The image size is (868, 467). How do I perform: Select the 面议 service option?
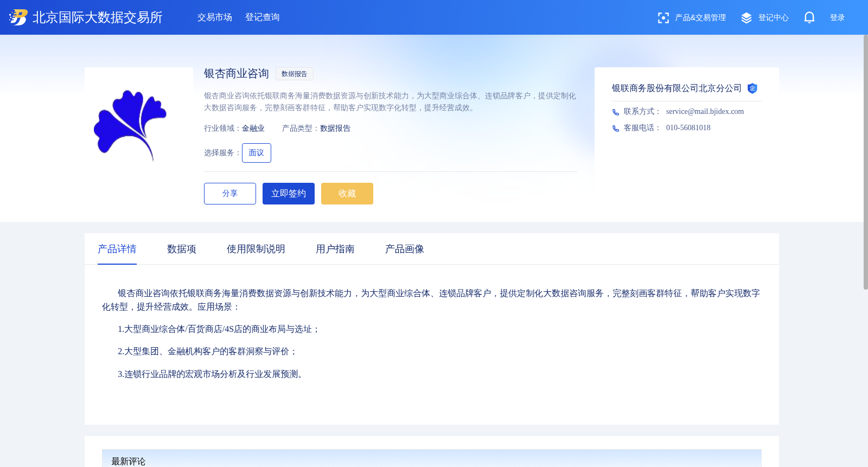tap(257, 153)
